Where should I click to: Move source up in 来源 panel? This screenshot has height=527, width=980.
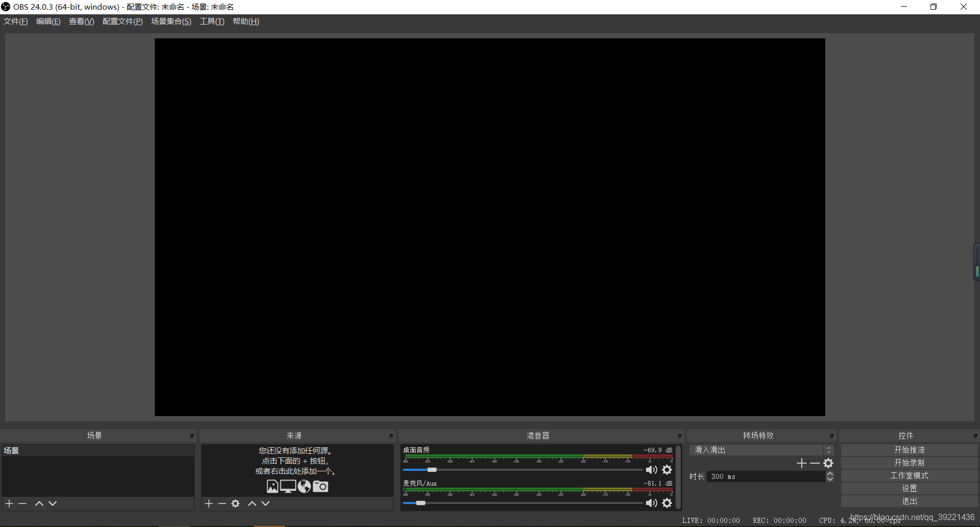(x=252, y=503)
